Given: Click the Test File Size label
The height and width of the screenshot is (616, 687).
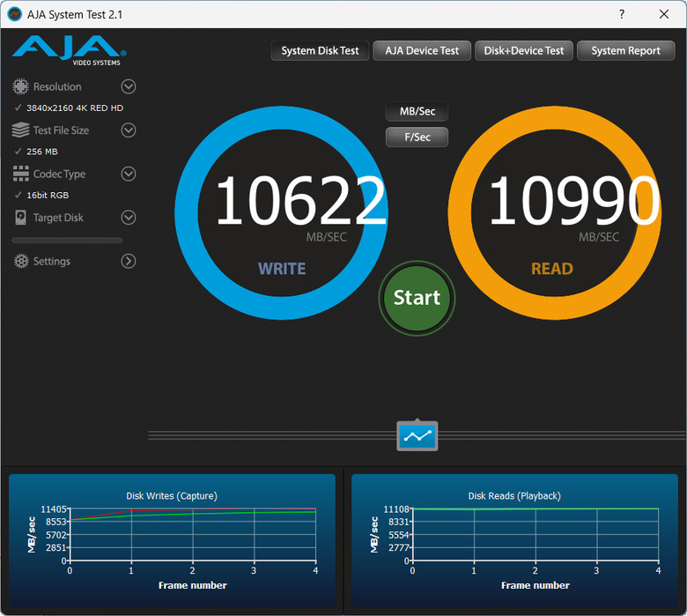Looking at the screenshot, I should tap(61, 130).
